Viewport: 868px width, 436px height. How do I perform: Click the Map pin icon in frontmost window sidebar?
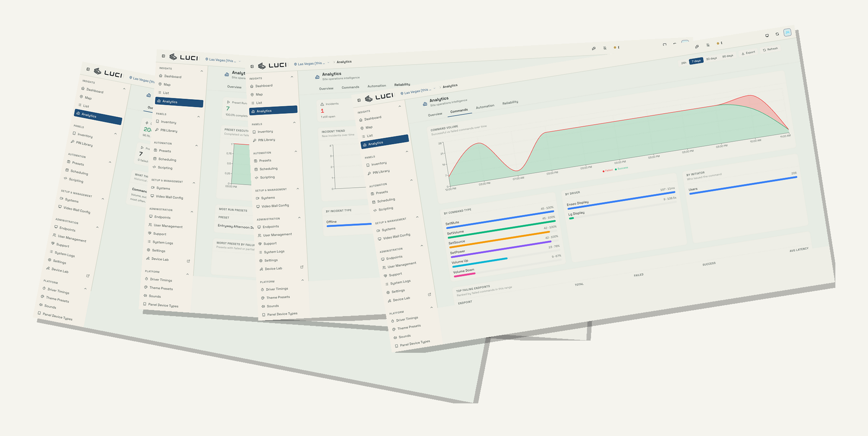(x=362, y=128)
